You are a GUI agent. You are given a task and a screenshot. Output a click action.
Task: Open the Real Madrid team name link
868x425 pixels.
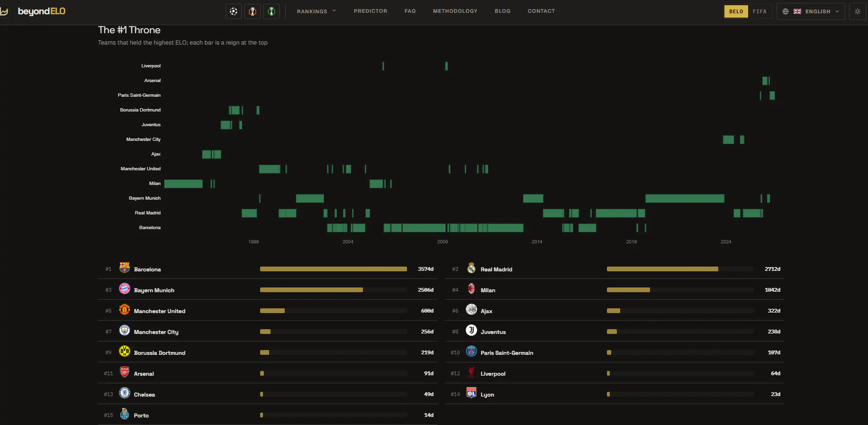coord(497,269)
